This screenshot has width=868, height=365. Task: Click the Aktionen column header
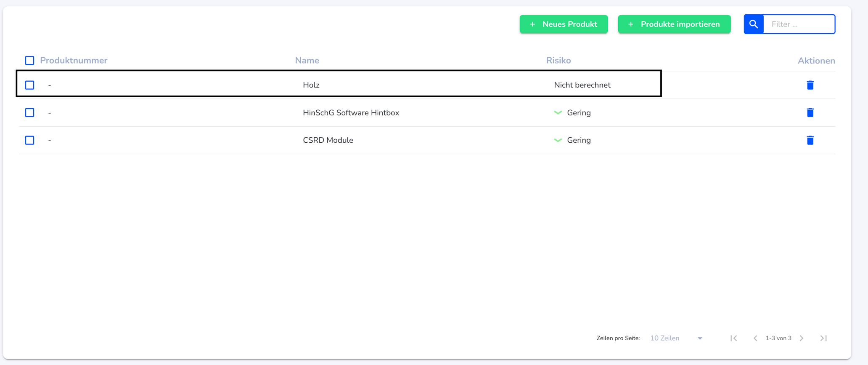[816, 61]
